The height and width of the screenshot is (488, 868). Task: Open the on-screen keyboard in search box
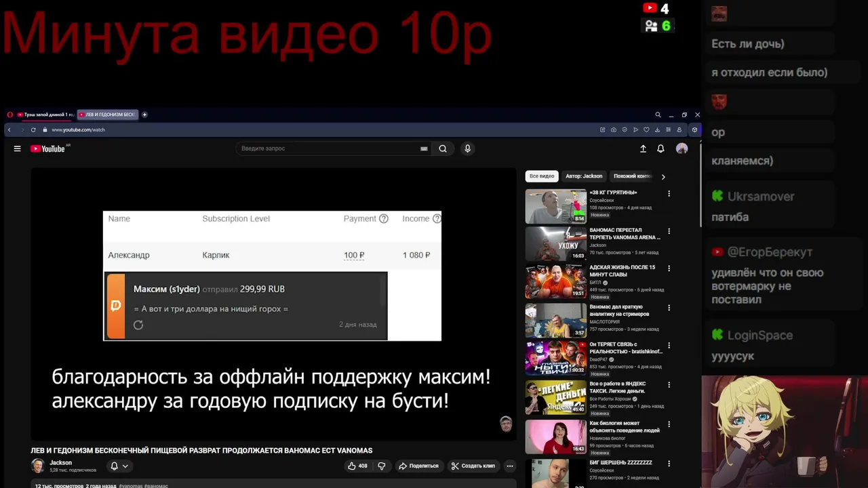(x=424, y=148)
